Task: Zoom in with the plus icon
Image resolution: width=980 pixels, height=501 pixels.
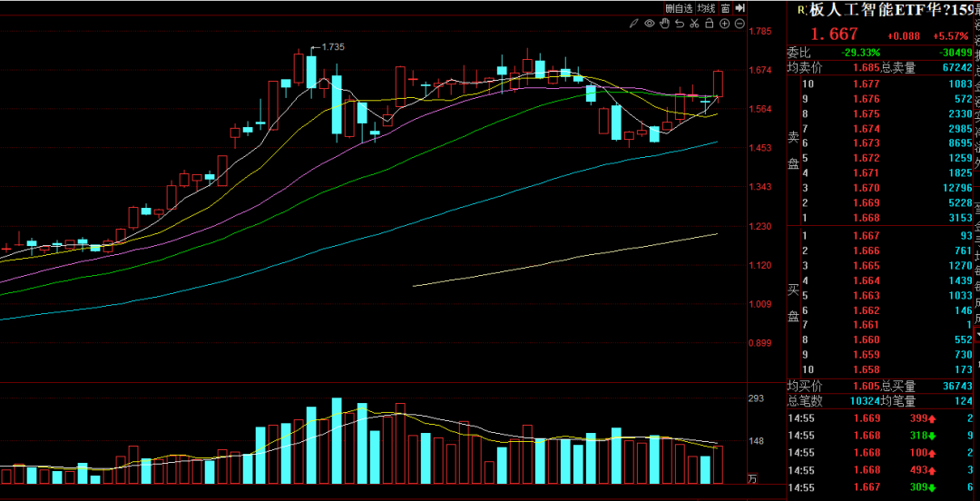Action: point(724,24)
